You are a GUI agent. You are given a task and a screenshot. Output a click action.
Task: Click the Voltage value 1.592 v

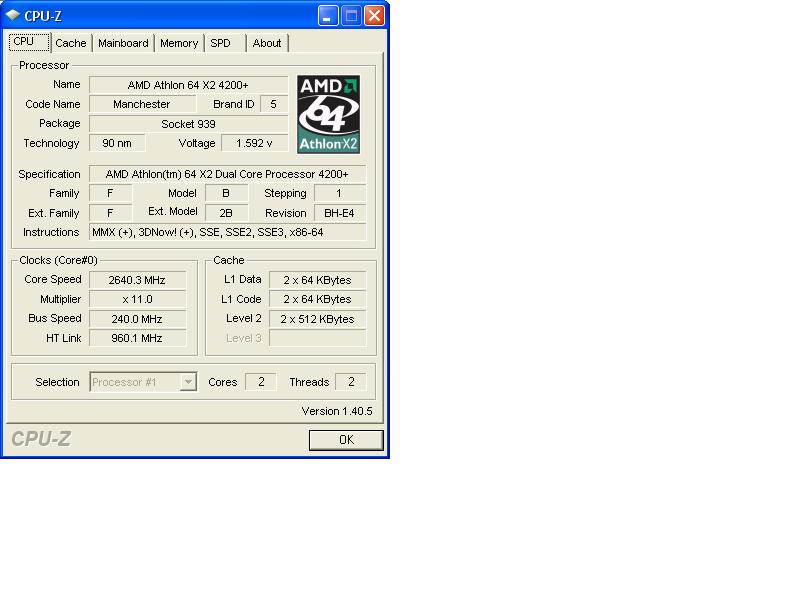click(254, 143)
